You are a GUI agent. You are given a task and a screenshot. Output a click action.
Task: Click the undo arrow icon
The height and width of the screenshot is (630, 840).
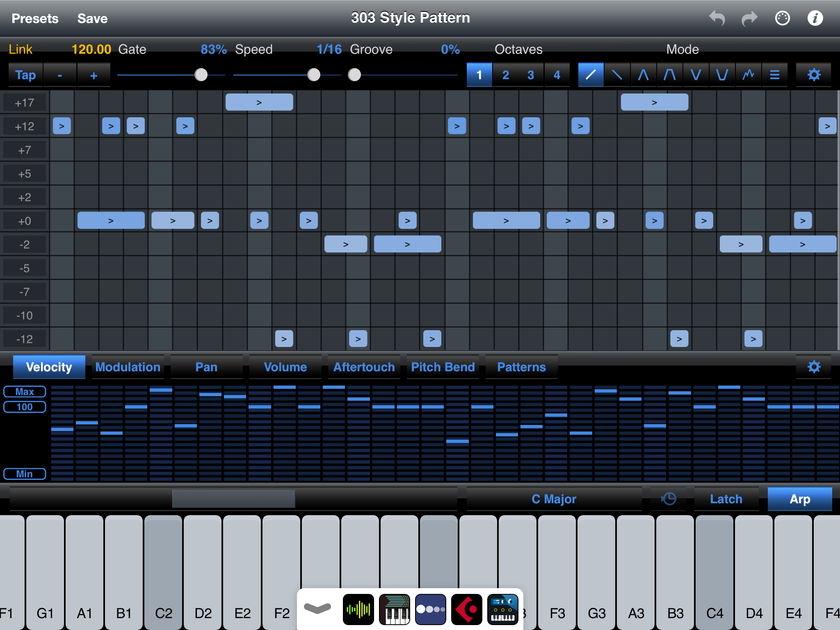[x=717, y=18]
